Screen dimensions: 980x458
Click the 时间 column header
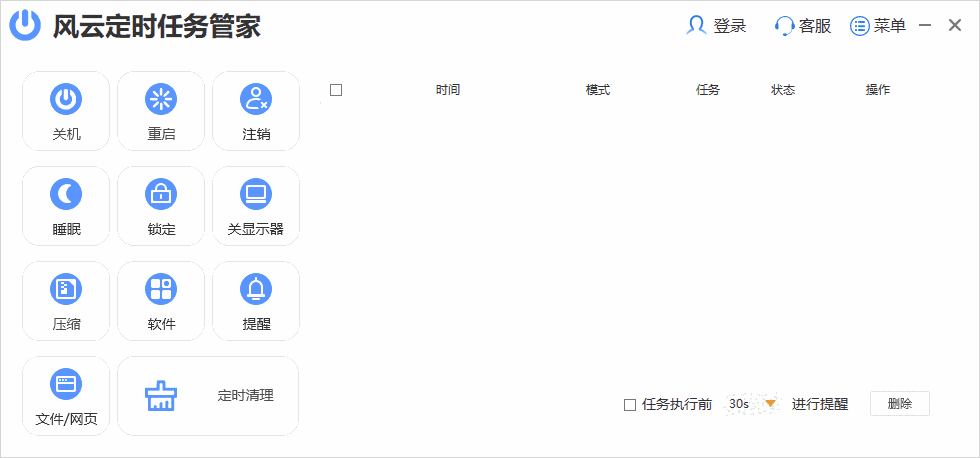click(448, 90)
